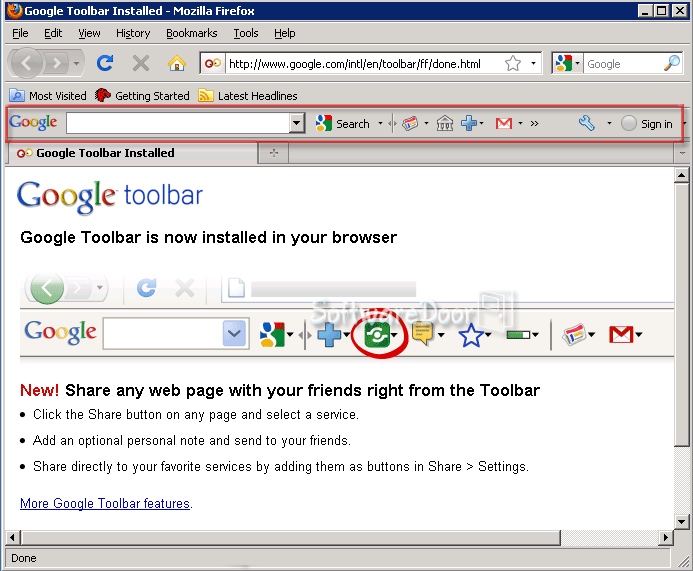Expand the back/forward history dropdown arrow

click(76, 64)
